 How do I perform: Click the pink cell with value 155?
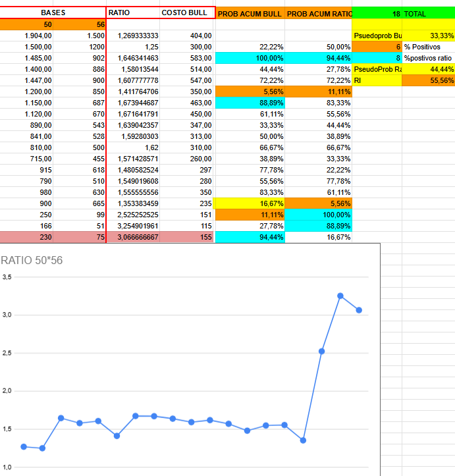click(186, 237)
